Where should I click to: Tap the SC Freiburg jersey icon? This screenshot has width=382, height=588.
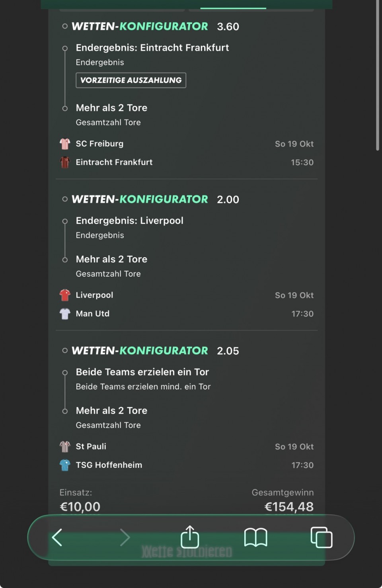(65, 144)
